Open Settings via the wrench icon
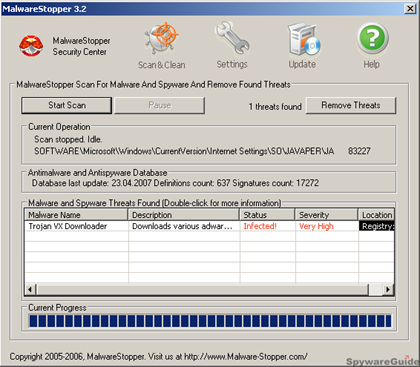 (232, 38)
